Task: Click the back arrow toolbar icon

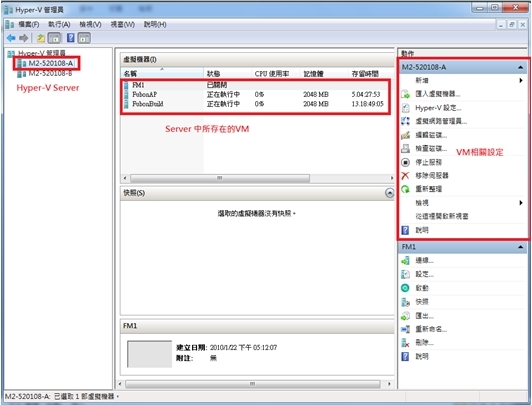Action: click(x=11, y=38)
